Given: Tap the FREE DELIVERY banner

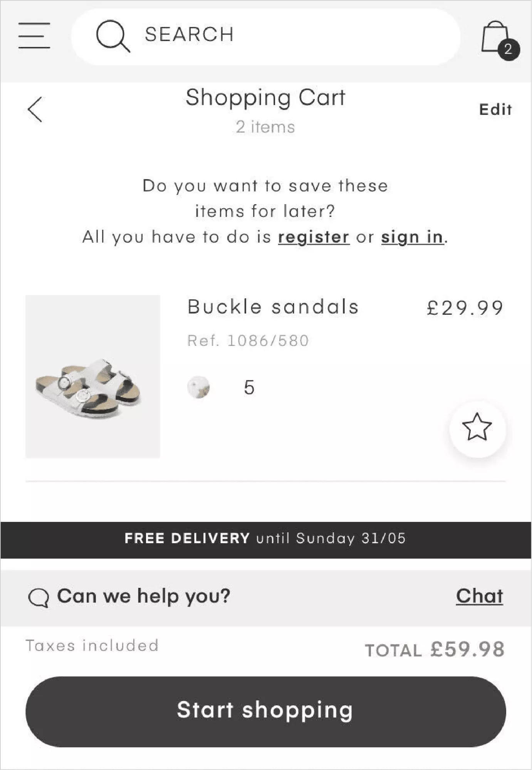Looking at the screenshot, I should pos(266,540).
